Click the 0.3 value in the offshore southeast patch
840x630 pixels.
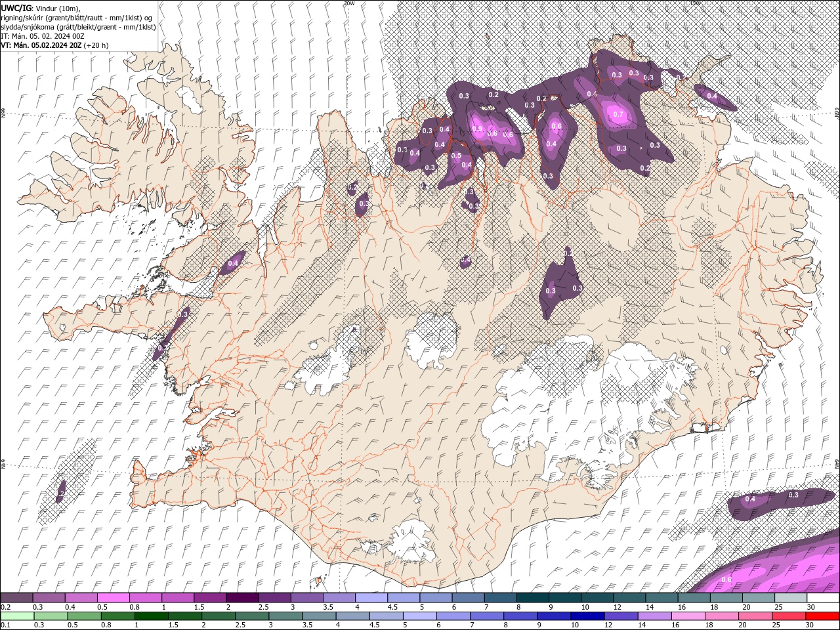click(793, 495)
